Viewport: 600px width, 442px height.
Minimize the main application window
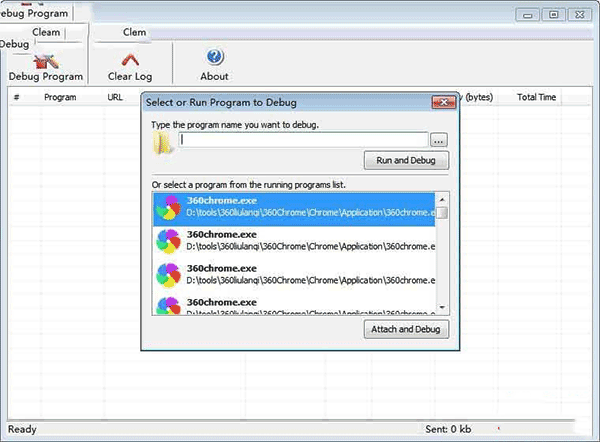pyautogui.click(x=528, y=15)
